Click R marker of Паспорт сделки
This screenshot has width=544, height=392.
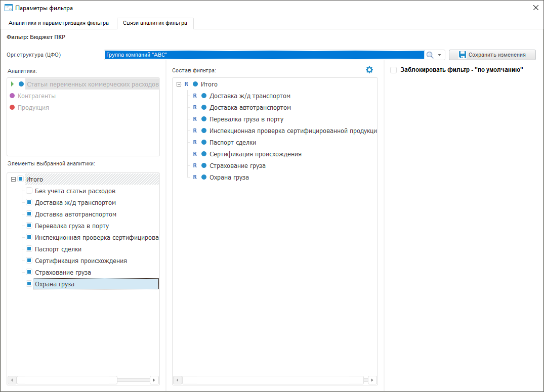pos(195,142)
